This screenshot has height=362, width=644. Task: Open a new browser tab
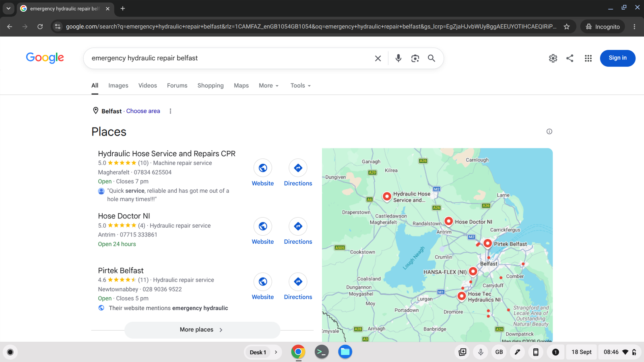tap(123, 8)
